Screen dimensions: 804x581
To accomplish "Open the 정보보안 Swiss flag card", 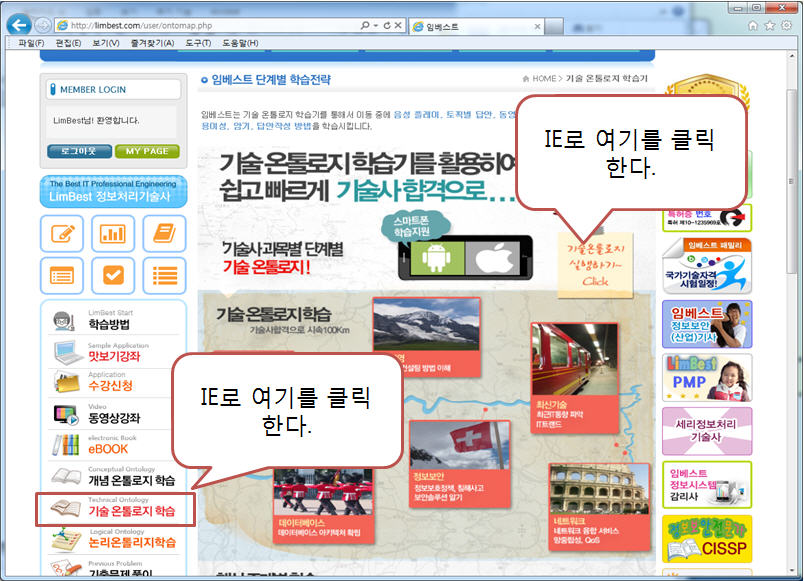I will 460,464.
